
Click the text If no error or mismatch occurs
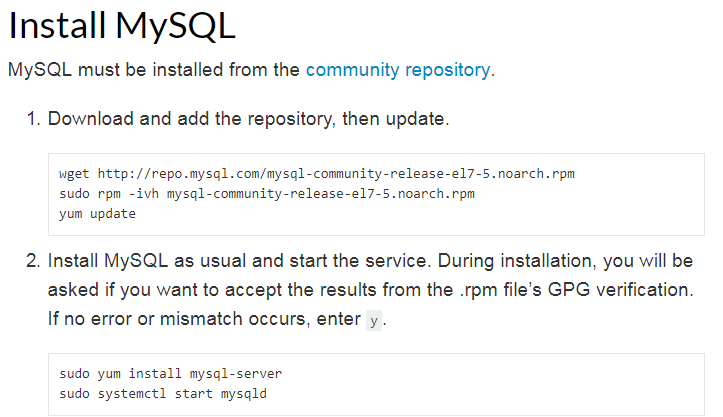[183, 321]
